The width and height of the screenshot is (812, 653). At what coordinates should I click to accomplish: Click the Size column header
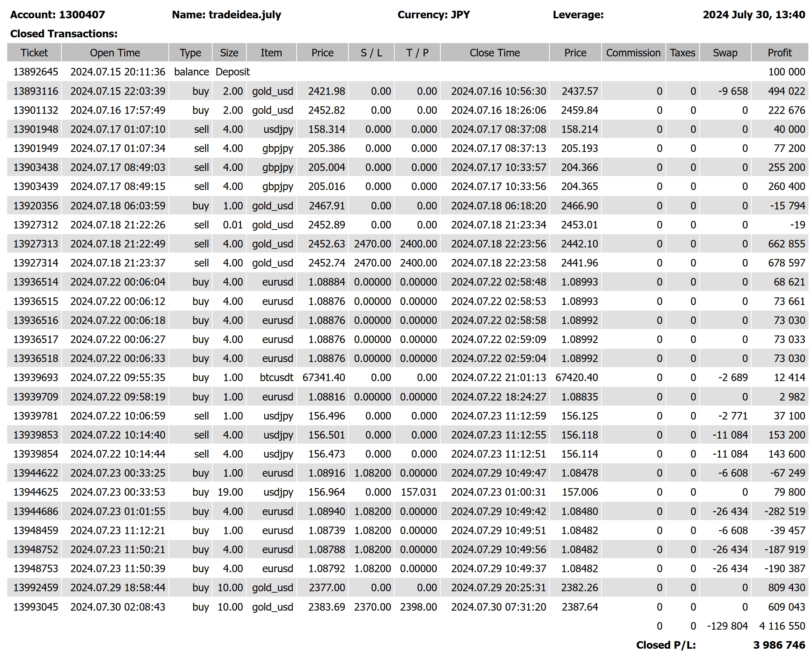pyautogui.click(x=229, y=53)
